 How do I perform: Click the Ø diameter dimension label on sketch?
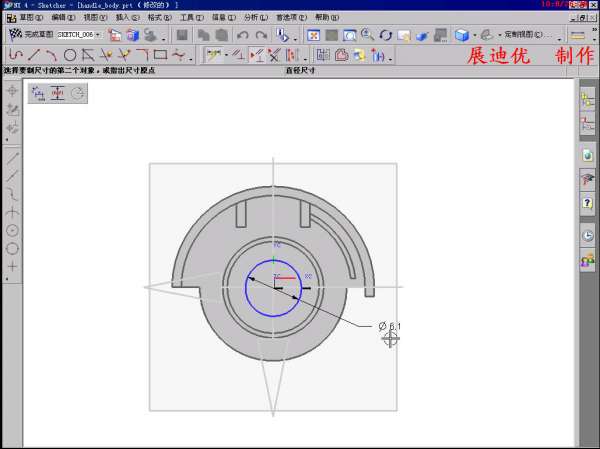[389, 326]
